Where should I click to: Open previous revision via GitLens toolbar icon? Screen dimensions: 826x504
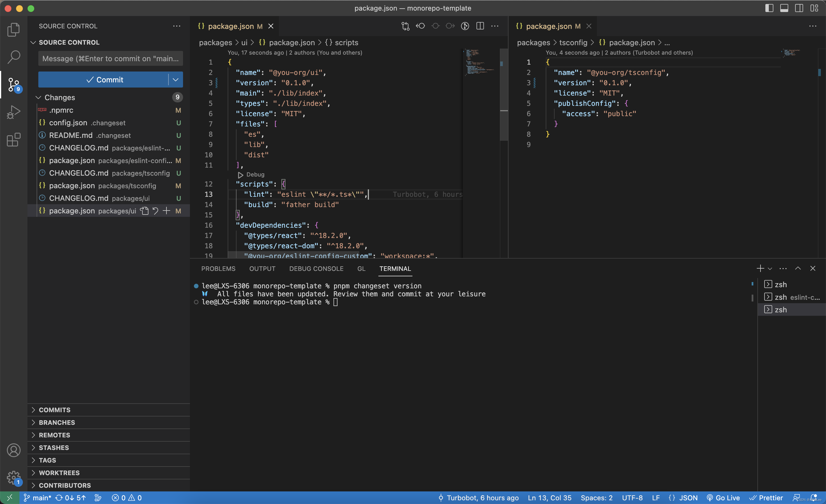[420, 26]
